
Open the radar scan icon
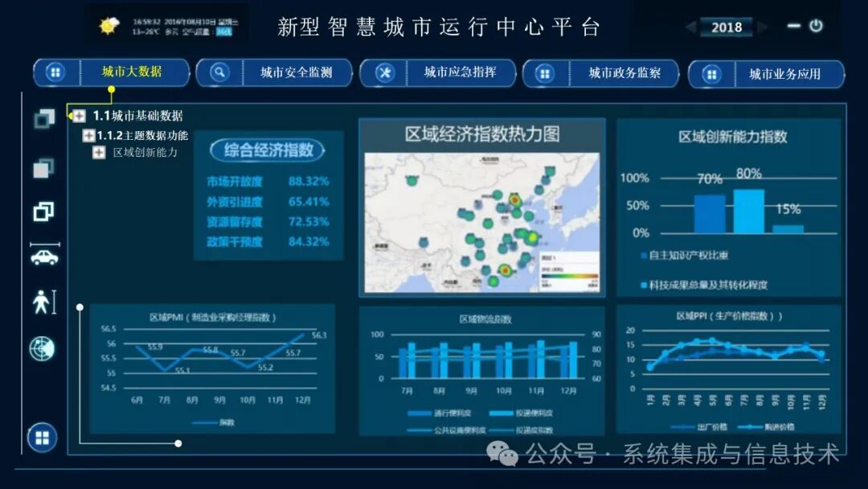[x=42, y=348]
